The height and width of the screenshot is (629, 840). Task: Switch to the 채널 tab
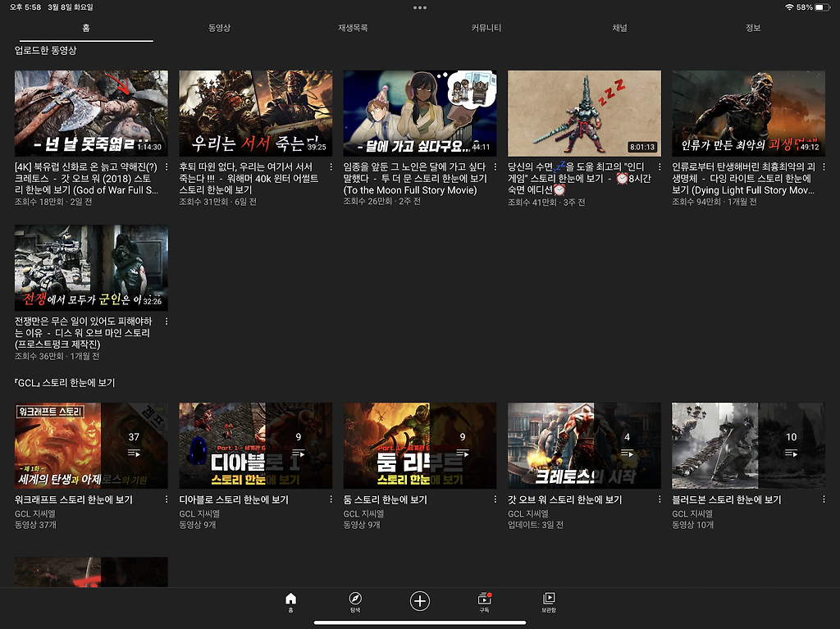[619, 28]
